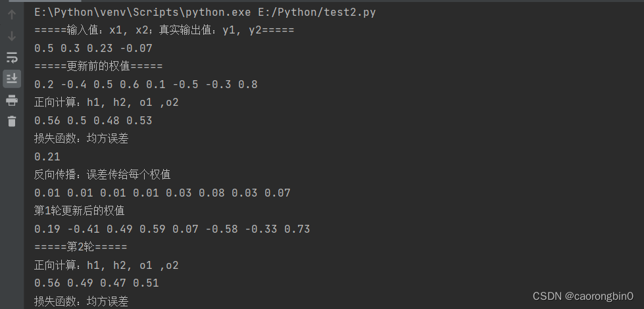The image size is (644, 309).
Task: Click the initial weights line starting 0.2 -0.4
Action: 146,85
